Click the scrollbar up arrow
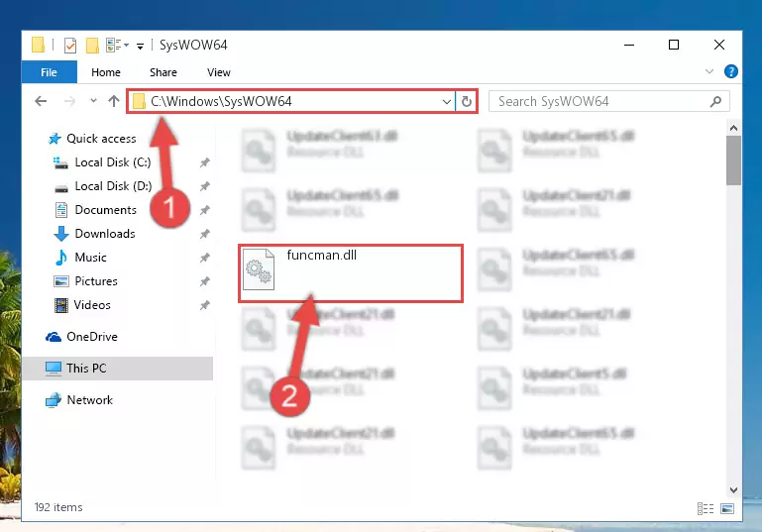762x532 pixels. coord(733,128)
